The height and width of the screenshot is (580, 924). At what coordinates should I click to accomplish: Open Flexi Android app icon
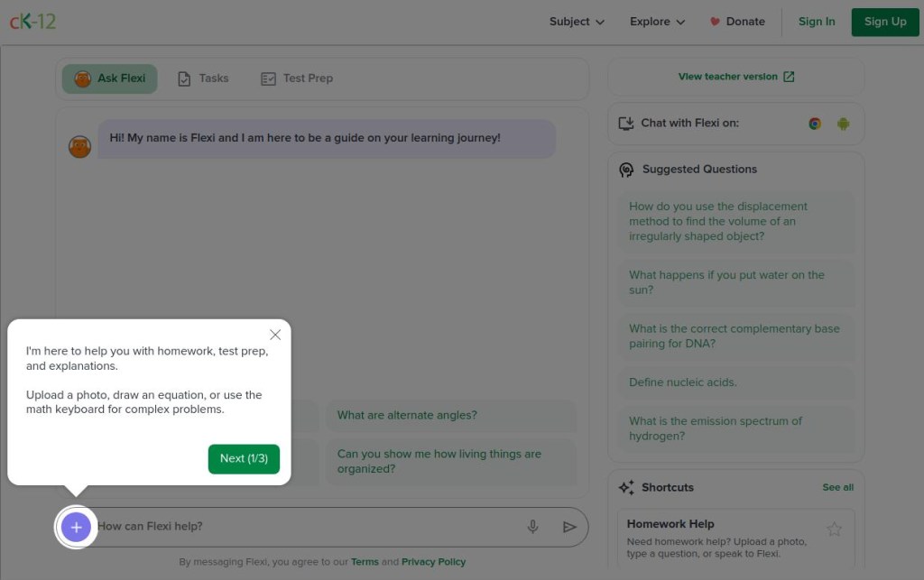843,124
